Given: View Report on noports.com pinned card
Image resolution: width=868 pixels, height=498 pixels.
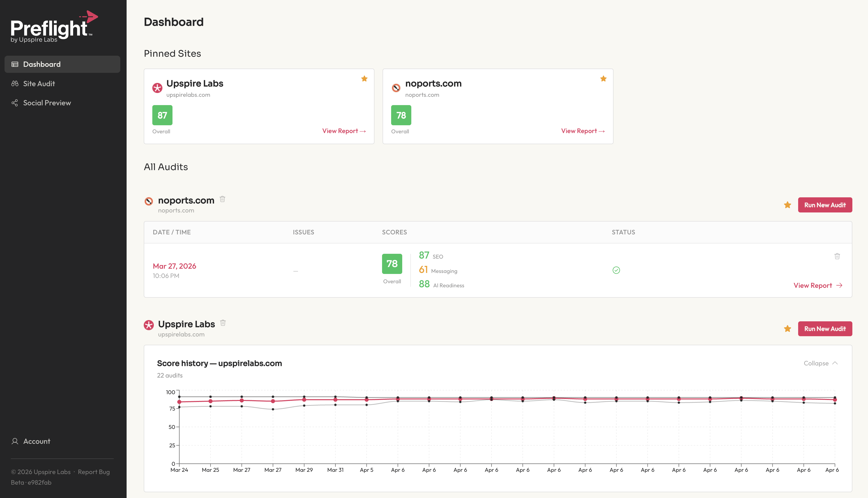Looking at the screenshot, I should (583, 131).
